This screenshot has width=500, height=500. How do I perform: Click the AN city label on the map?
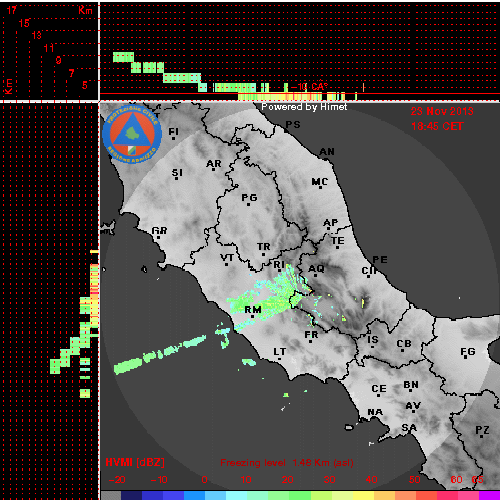tap(327, 152)
